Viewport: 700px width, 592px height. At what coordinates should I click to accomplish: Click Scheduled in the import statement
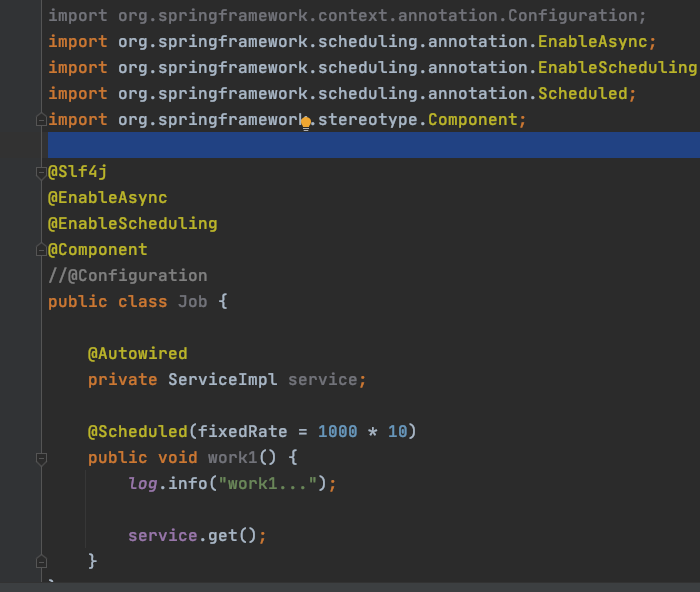pos(583,93)
